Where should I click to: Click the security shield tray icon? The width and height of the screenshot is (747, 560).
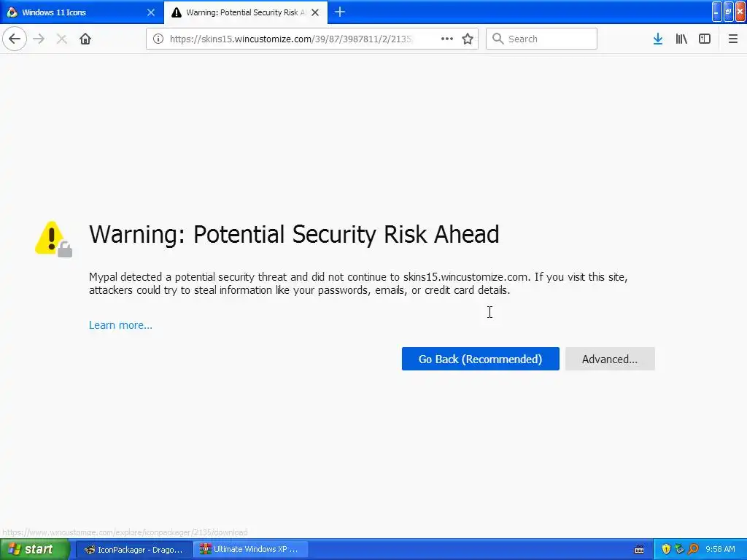[x=666, y=550]
